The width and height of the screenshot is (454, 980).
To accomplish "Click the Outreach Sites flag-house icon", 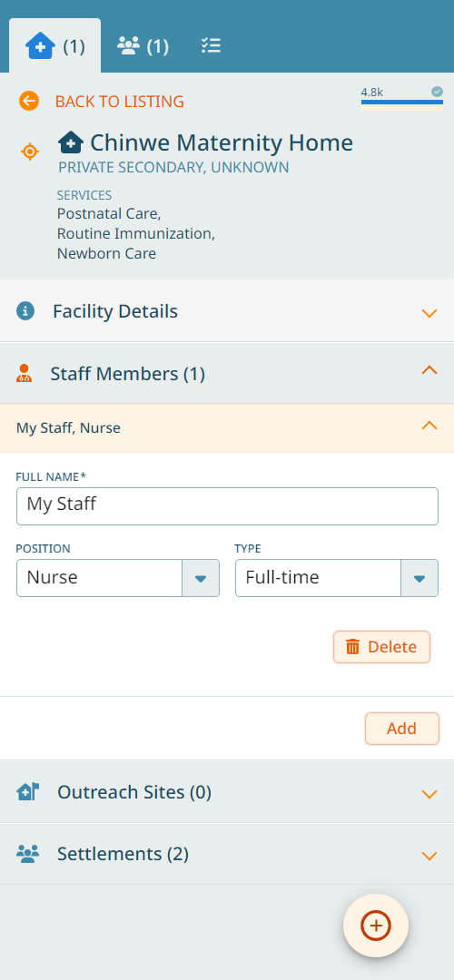I will pos(27,791).
